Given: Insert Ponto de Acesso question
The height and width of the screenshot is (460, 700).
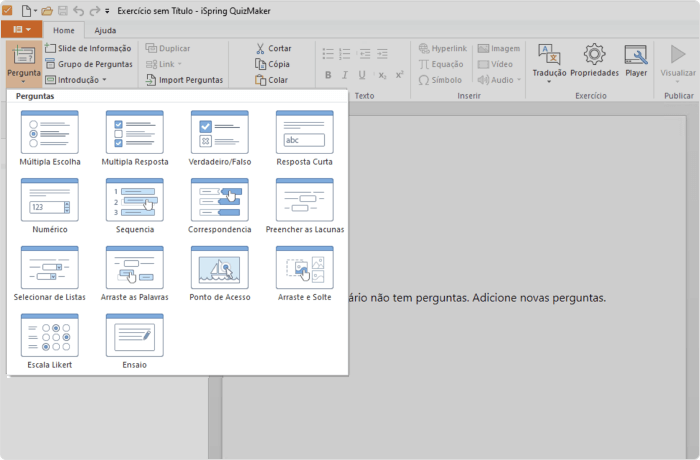Looking at the screenshot, I should pos(220,273).
